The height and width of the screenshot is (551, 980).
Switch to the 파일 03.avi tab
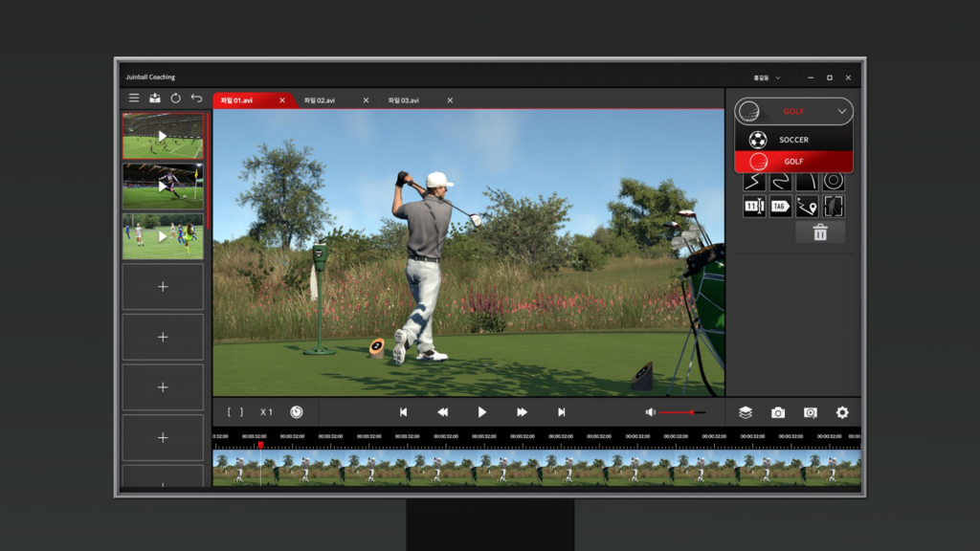(x=403, y=99)
